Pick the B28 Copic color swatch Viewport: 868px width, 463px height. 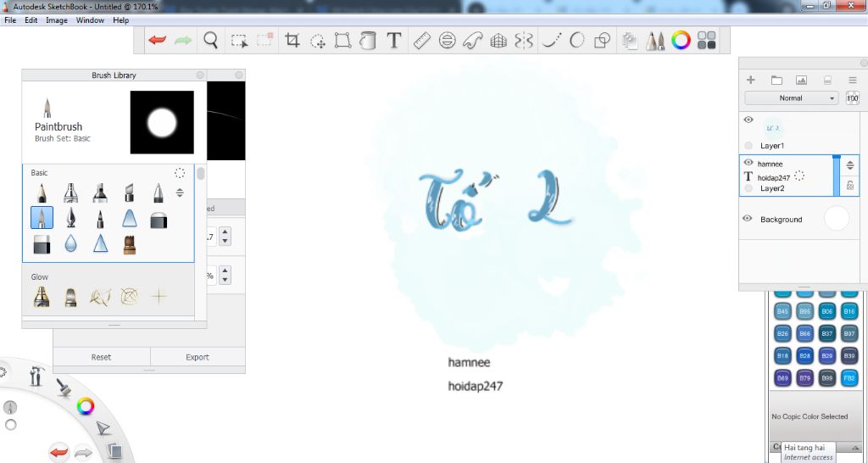coord(805,355)
